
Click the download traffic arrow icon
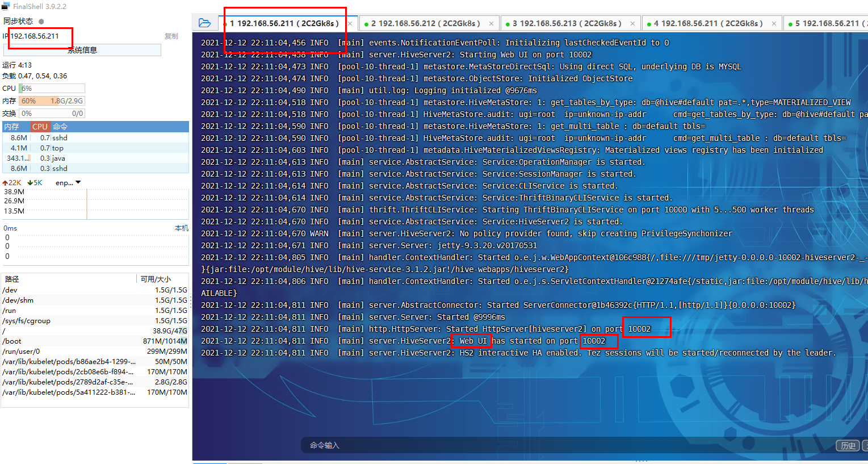click(30, 182)
